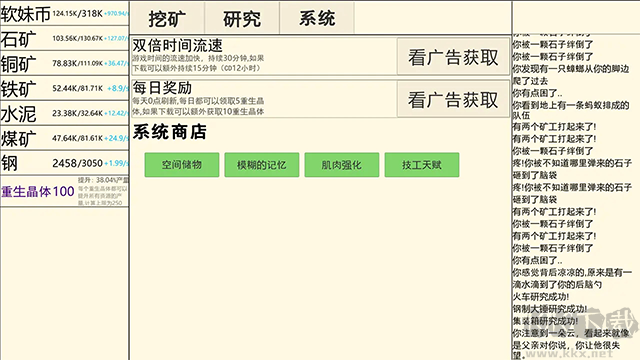The image size is (640, 360).
Task: Click the log line about 蟑螂
Action: click(x=571, y=75)
